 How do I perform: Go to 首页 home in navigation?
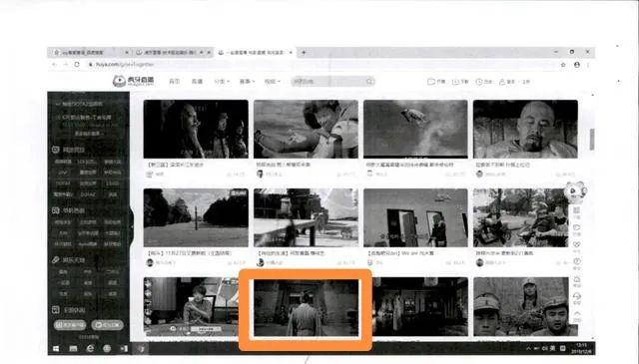(x=175, y=82)
